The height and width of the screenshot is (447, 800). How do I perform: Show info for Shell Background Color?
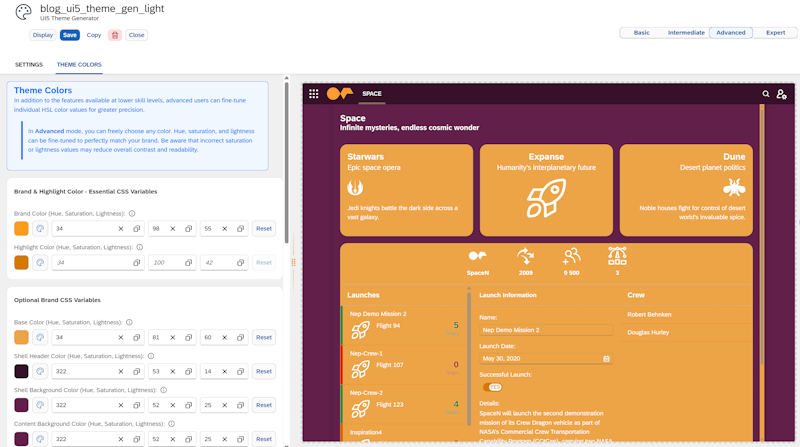[164, 390]
